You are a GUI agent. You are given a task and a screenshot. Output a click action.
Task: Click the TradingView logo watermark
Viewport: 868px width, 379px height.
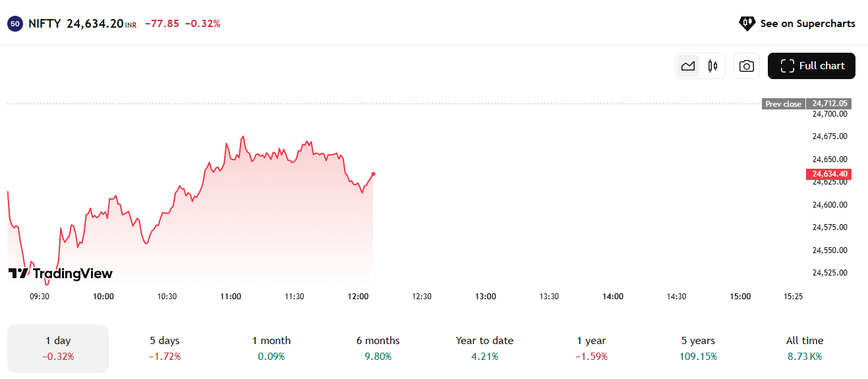pyautogui.click(x=60, y=274)
